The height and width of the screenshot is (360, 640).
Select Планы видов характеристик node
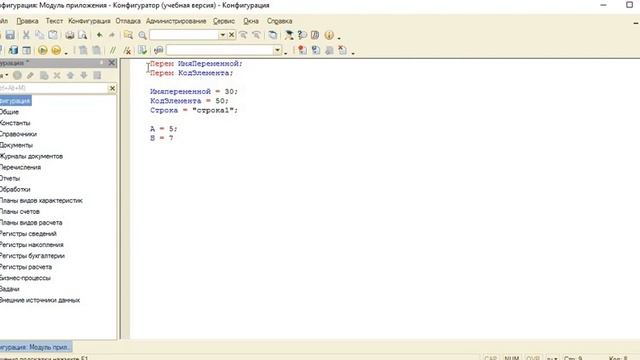[x=41, y=200]
